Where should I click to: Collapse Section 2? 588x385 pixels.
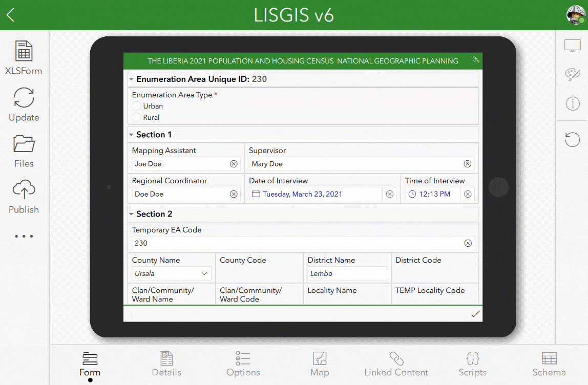[131, 214]
